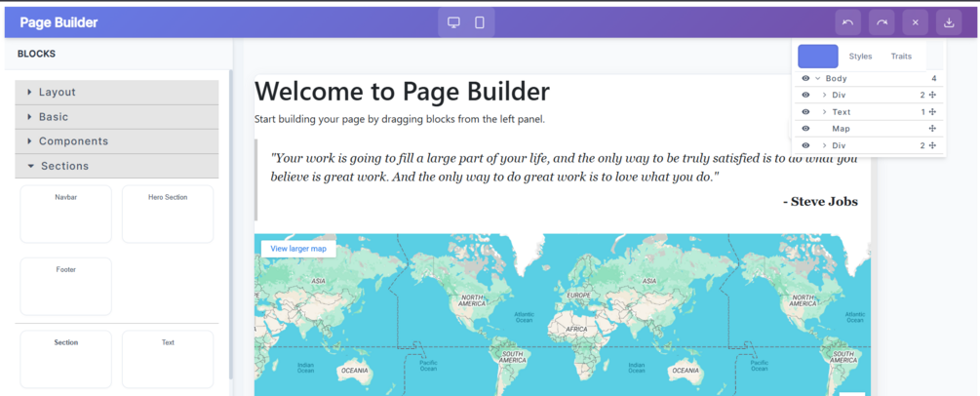The image size is (980, 396).
Task: Click the move handle on the Text layer
Action: click(932, 112)
